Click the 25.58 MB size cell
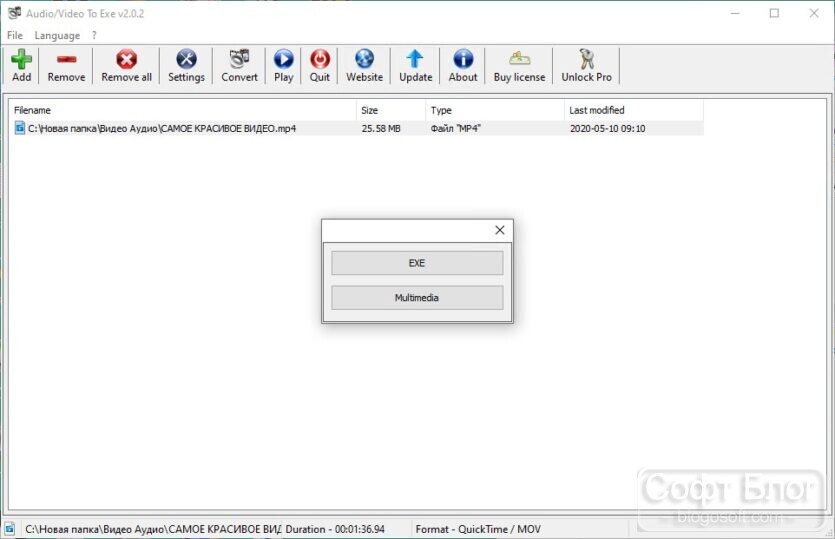 (381, 128)
